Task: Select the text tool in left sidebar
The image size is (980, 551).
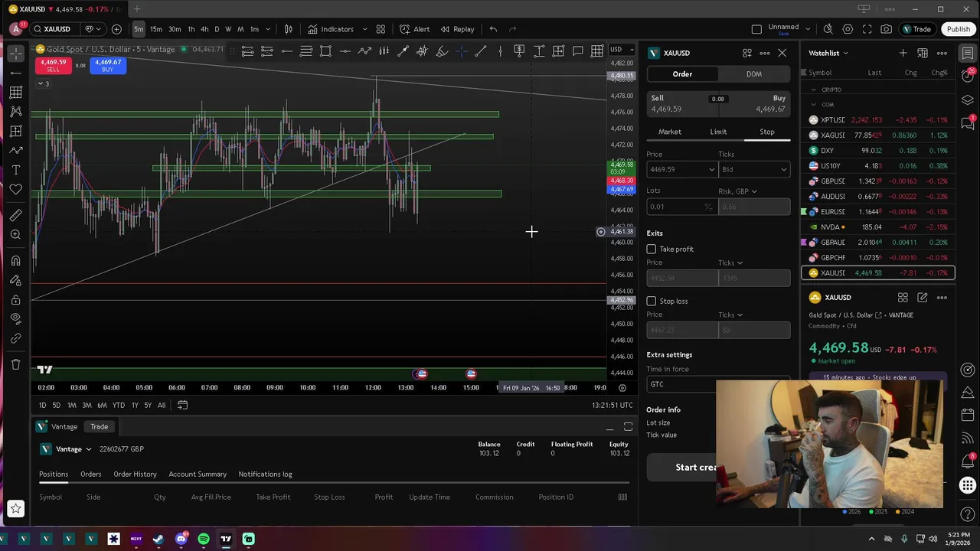Action: (15, 170)
